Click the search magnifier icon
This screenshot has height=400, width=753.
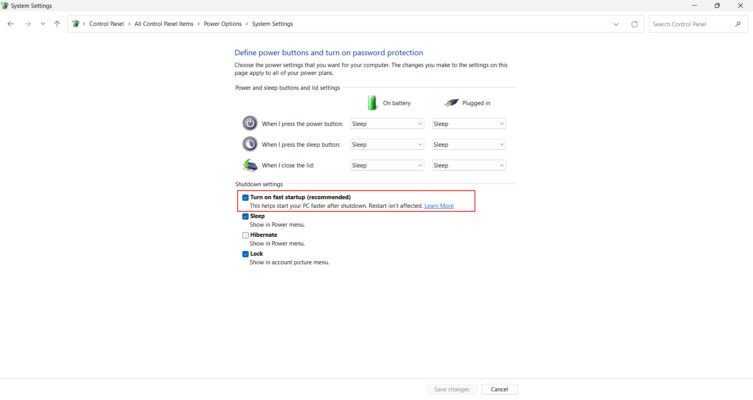[738, 24]
